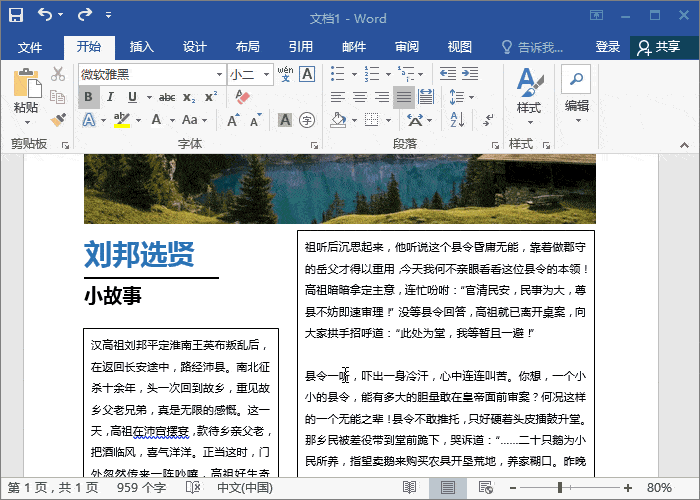Toggle subscript formatting
Image resolution: width=700 pixels, height=500 pixels.
point(189,97)
